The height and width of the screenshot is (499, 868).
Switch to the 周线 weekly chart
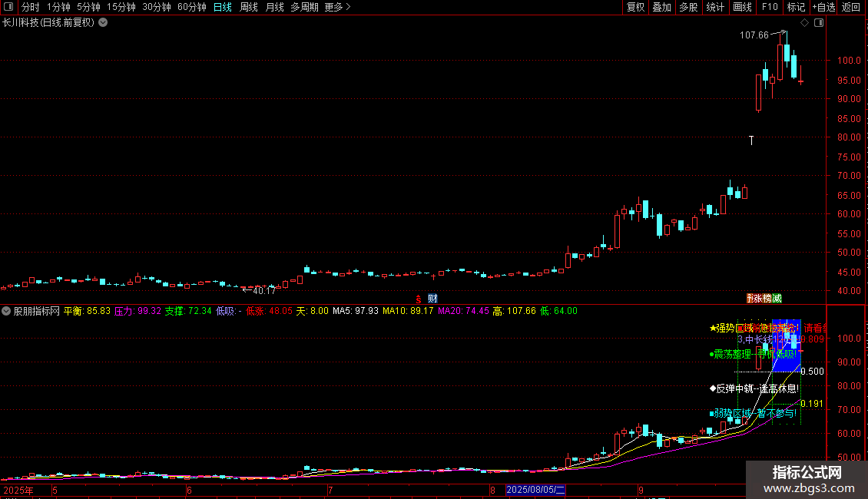click(x=249, y=7)
